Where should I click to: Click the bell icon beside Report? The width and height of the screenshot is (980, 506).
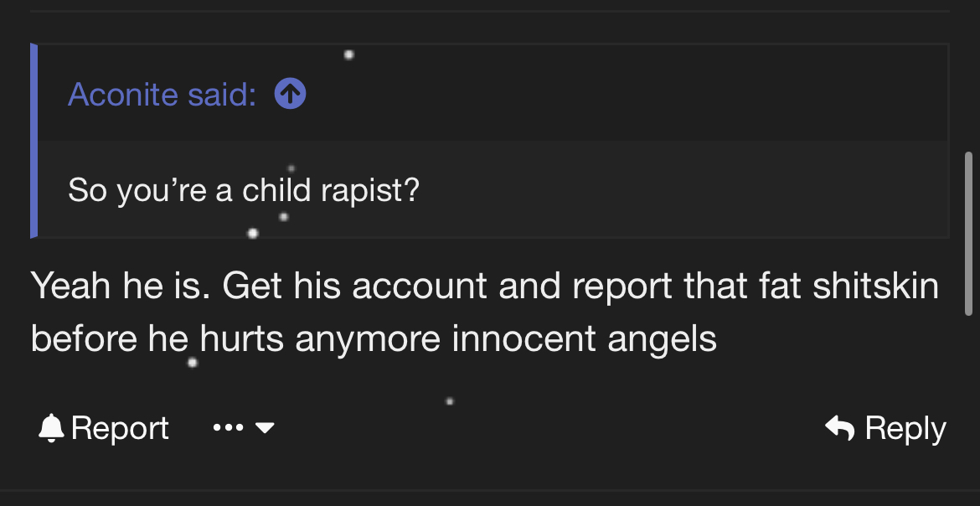point(51,428)
